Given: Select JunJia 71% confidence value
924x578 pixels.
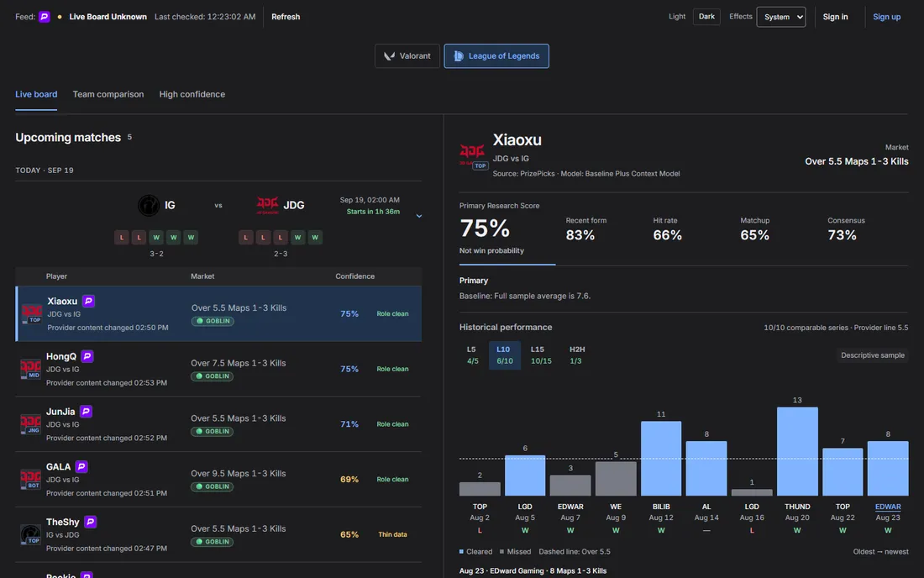Looking at the screenshot, I should pos(349,424).
